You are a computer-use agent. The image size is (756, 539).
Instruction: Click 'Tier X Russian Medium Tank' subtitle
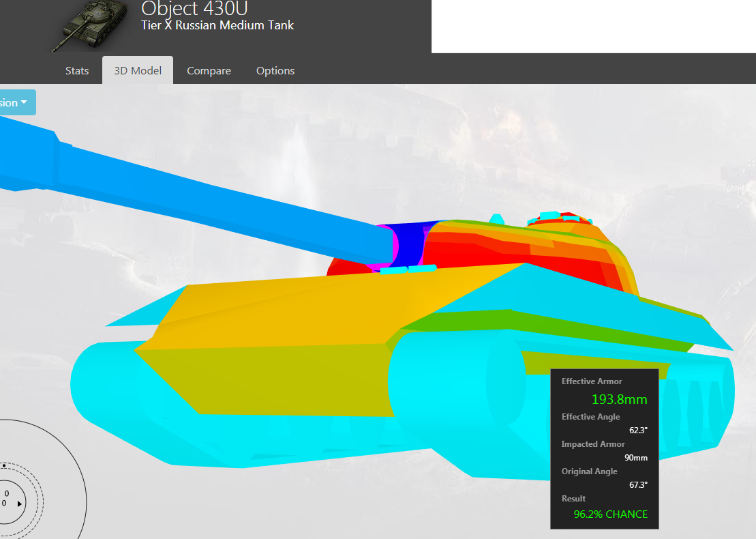coord(217,25)
